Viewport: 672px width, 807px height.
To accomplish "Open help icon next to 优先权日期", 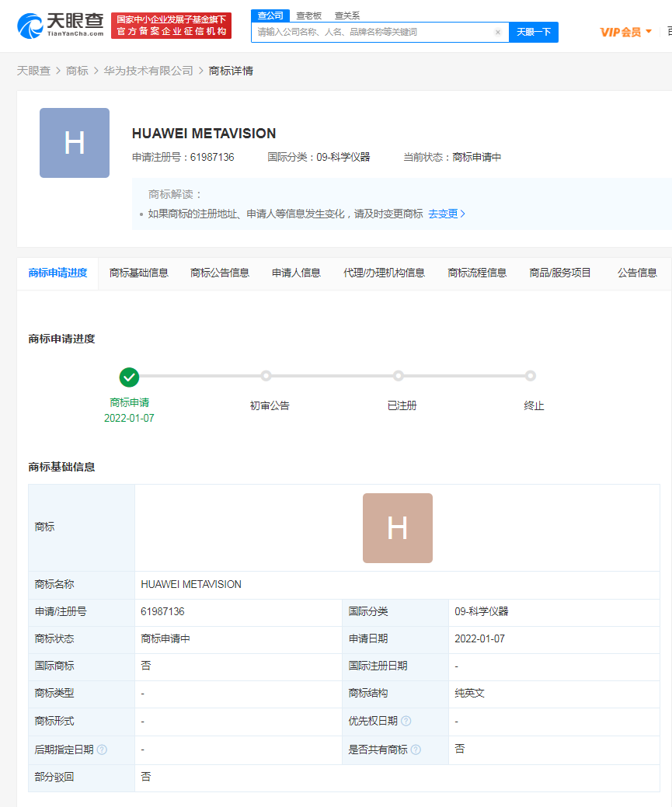I will point(406,721).
